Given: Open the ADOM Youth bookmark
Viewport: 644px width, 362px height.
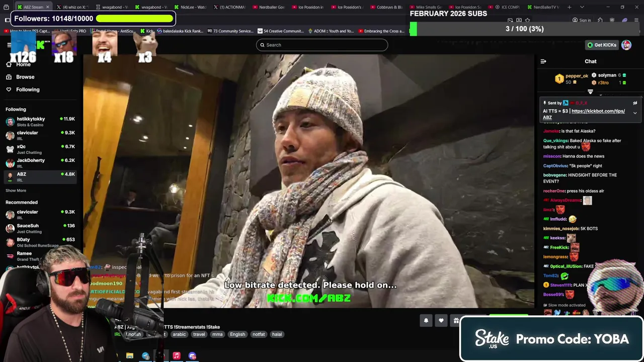Looking at the screenshot, I should click(x=331, y=31).
